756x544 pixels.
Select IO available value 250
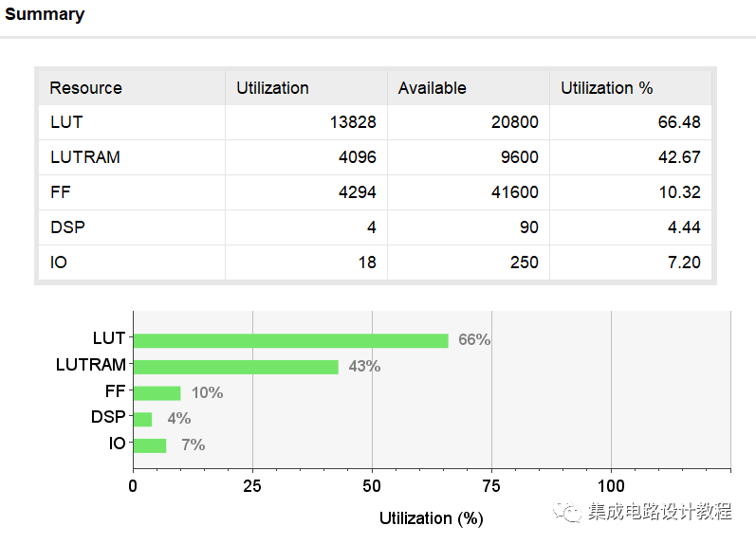click(x=525, y=263)
